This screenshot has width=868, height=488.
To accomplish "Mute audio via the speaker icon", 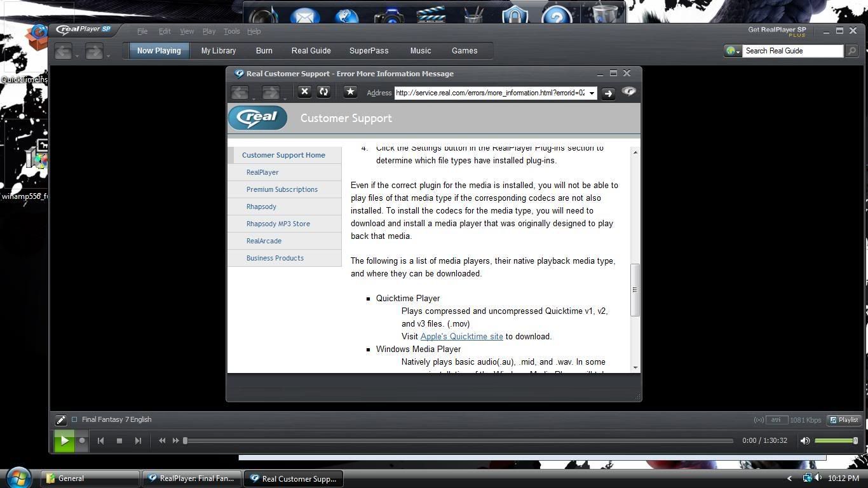I will [x=805, y=440].
